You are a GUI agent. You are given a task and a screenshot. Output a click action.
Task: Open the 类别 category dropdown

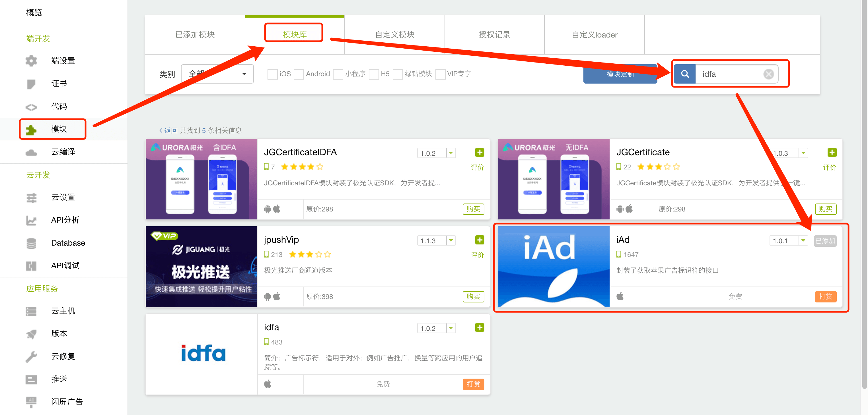pyautogui.click(x=217, y=74)
